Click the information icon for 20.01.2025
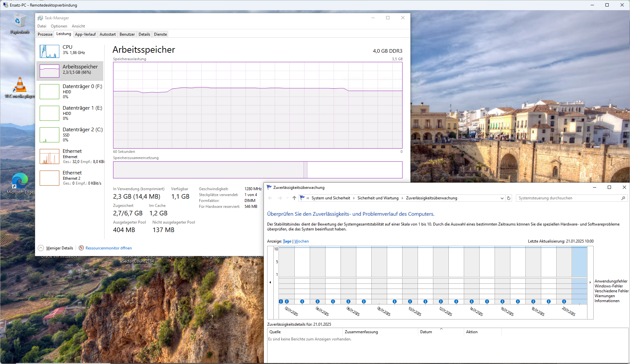 pos(564,301)
